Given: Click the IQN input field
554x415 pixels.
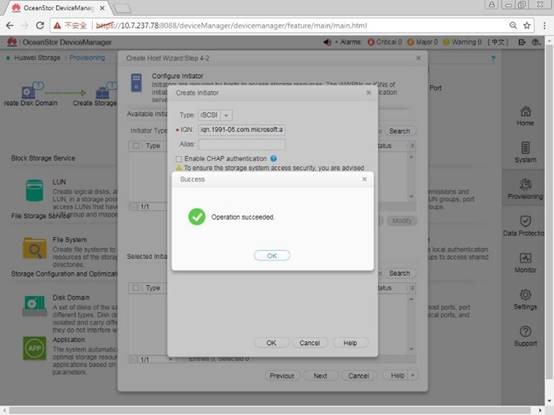Looking at the screenshot, I should (242, 130).
